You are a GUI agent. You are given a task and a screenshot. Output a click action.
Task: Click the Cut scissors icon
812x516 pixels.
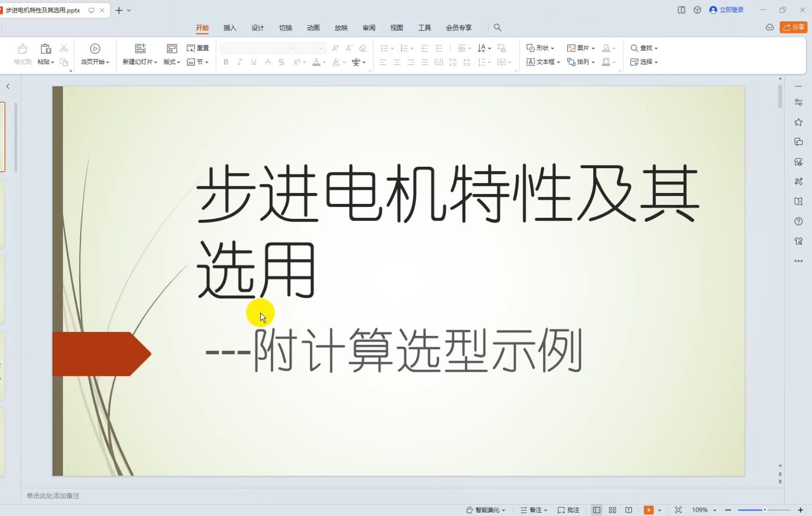point(64,48)
